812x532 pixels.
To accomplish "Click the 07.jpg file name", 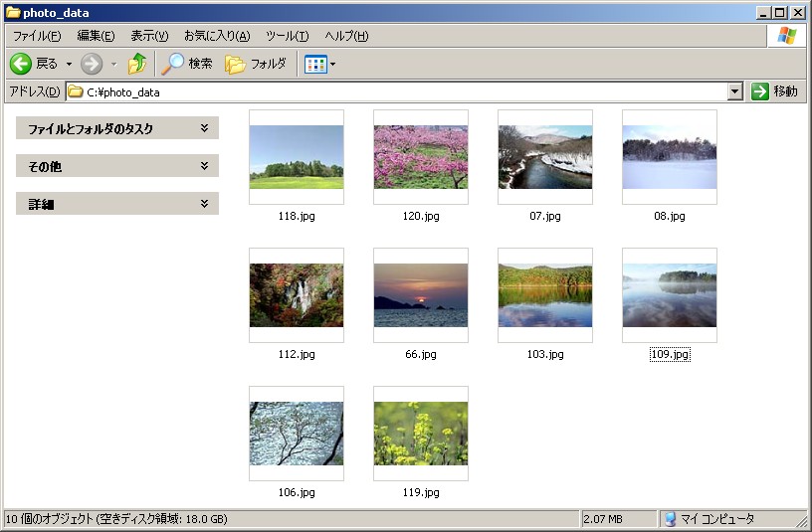I will coord(544,217).
